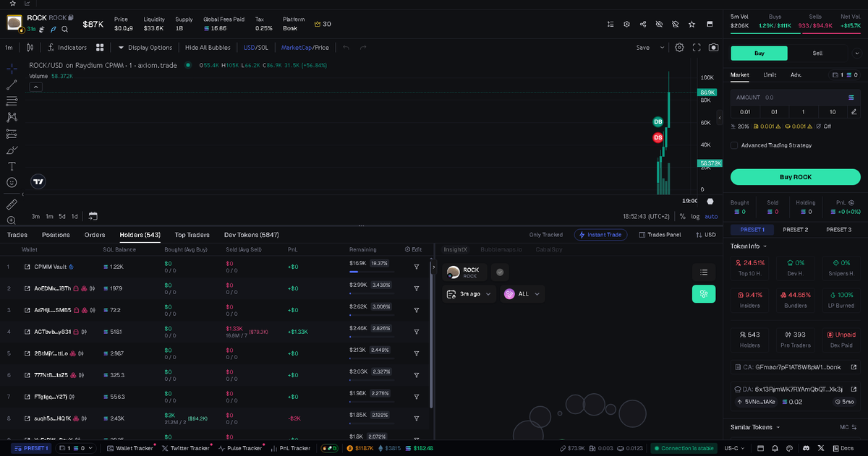The width and height of the screenshot is (868, 456).
Task: Select the Limit order tab
Action: click(770, 74)
